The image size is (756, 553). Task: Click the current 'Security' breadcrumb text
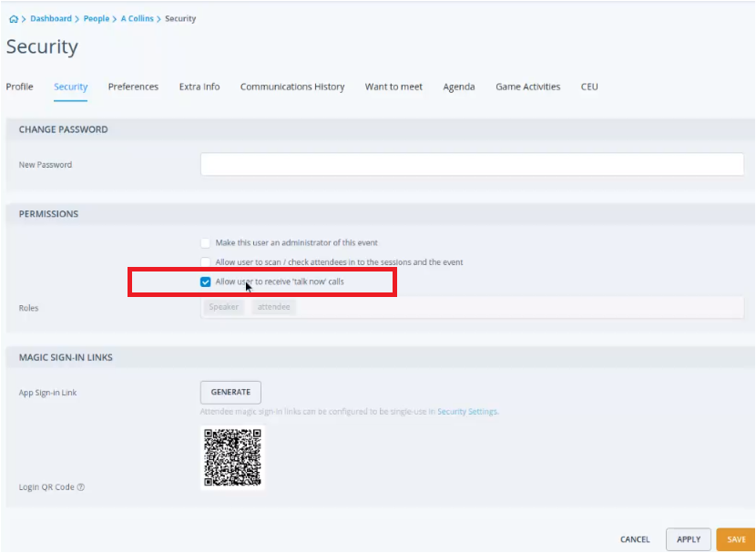pos(180,19)
